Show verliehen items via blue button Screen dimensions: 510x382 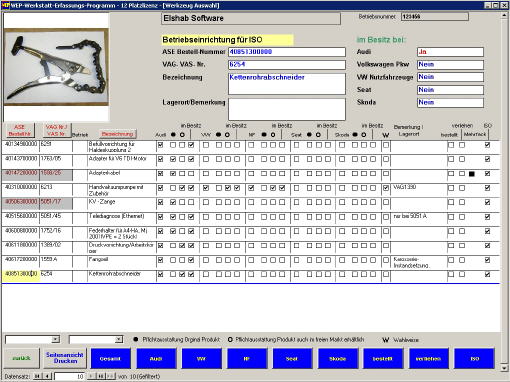coord(428,359)
